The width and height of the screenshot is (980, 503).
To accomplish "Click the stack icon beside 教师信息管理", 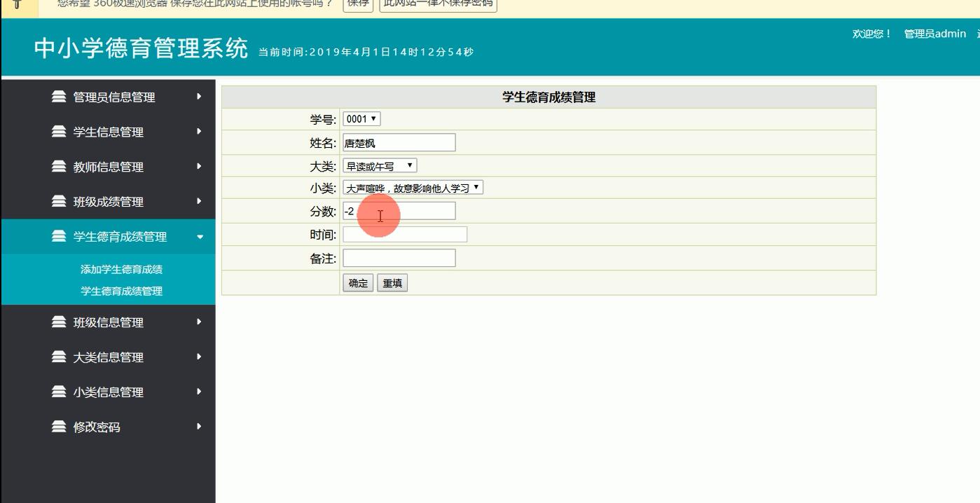I will point(59,167).
